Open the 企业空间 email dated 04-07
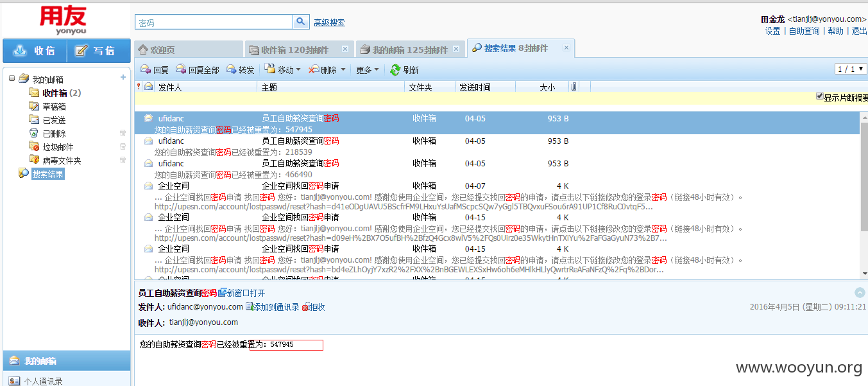This screenshot has height=386, width=868. [x=497, y=196]
